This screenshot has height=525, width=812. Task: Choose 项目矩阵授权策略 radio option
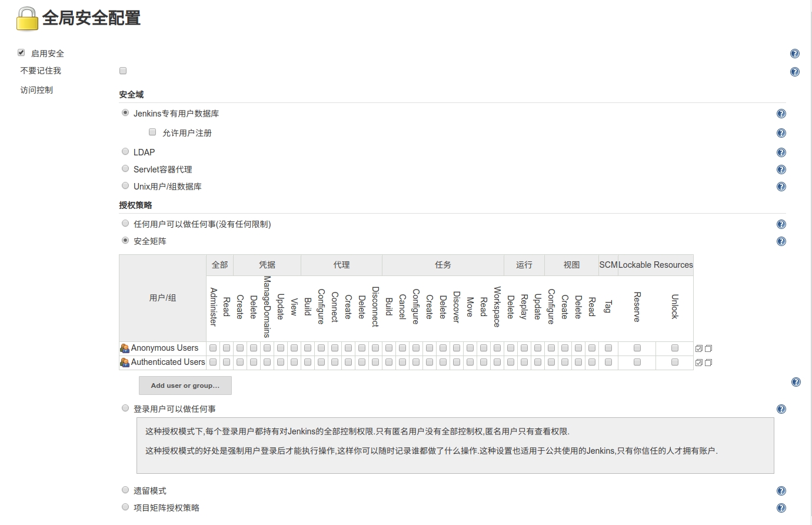[125, 507]
